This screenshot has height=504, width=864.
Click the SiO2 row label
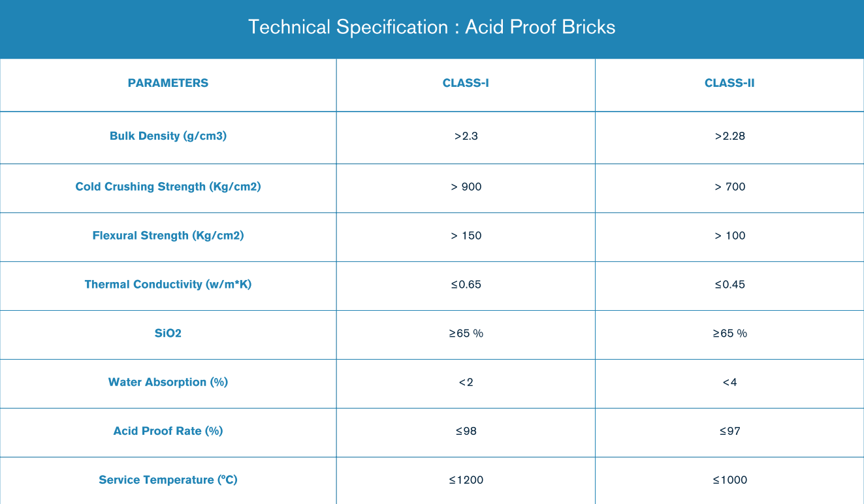coord(168,334)
